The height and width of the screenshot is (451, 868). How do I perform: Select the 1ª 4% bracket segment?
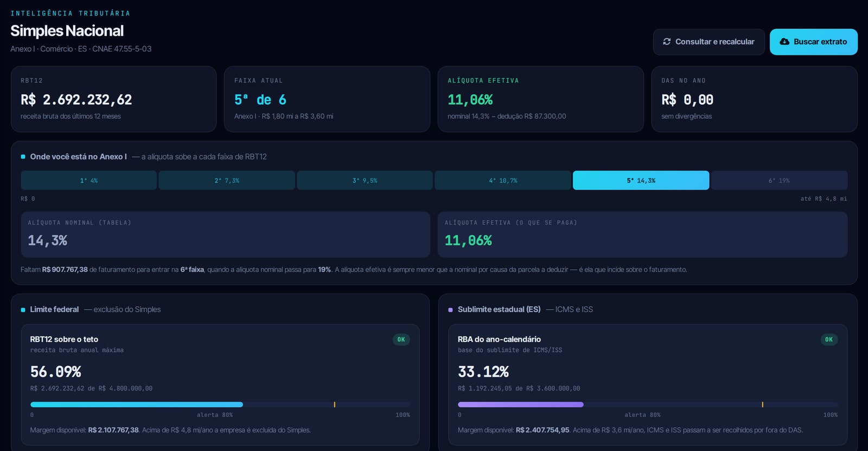[89, 180]
